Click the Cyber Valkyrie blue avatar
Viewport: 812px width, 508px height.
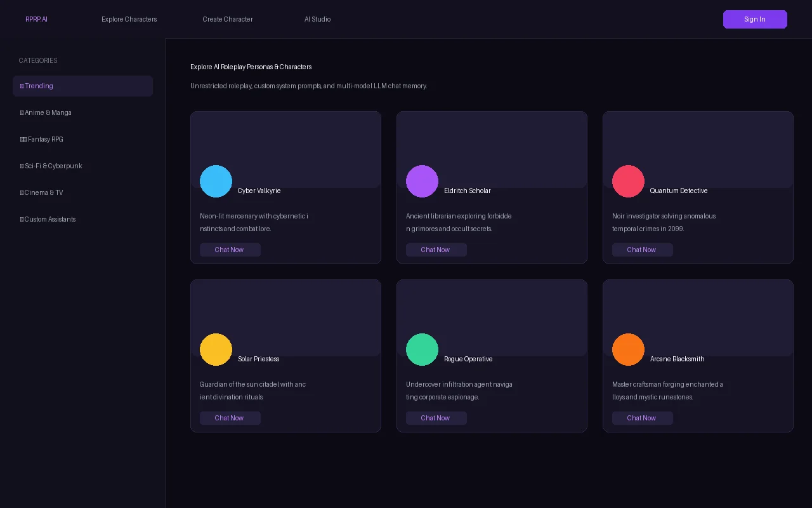(216, 181)
